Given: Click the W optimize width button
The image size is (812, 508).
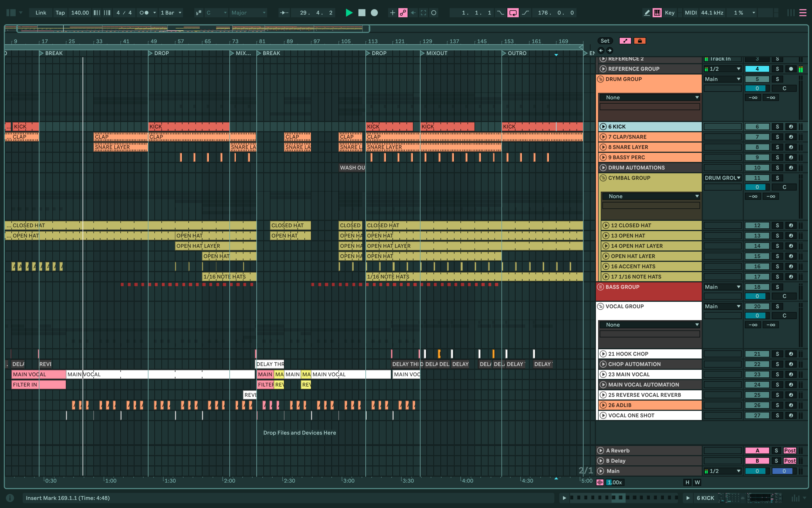Looking at the screenshot, I should click(x=697, y=482).
